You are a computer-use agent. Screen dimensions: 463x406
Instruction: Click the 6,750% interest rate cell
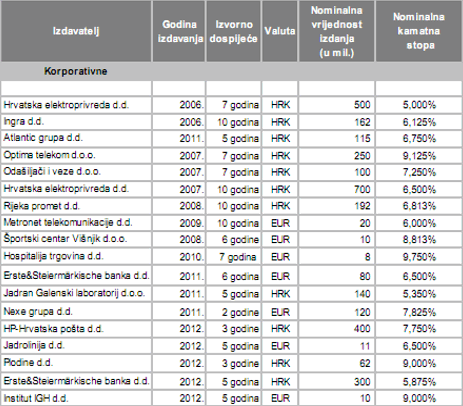pos(419,139)
